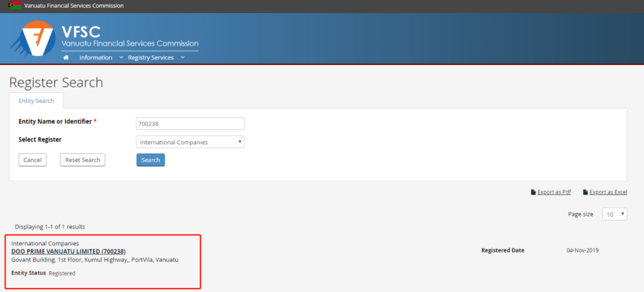Click the Govant Building address text

[x=95, y=260]
